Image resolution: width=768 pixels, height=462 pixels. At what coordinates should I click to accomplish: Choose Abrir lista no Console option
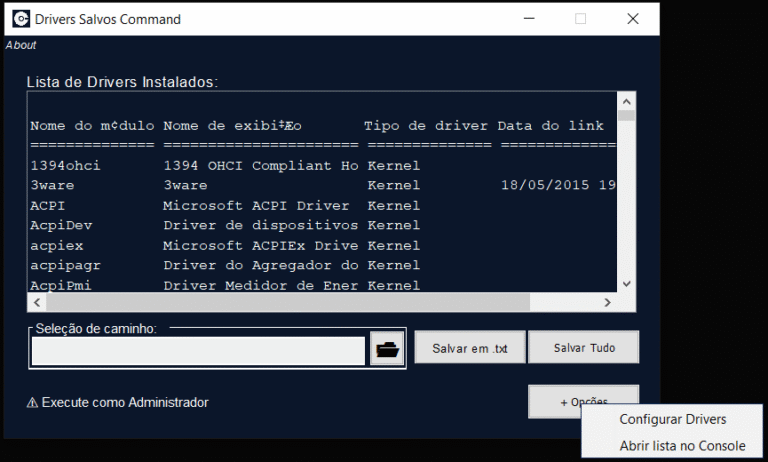coord(682,446)
